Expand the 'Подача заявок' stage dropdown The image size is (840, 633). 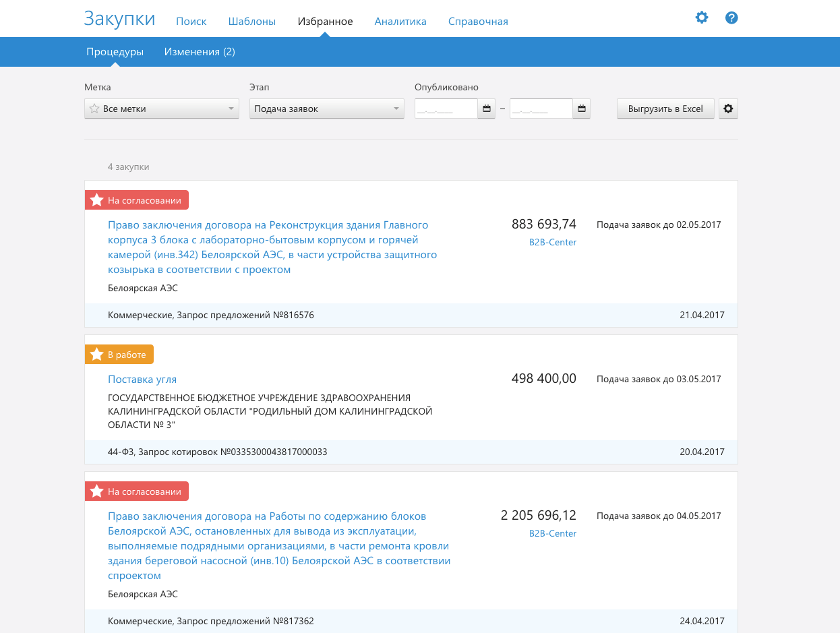pos(327,109)
